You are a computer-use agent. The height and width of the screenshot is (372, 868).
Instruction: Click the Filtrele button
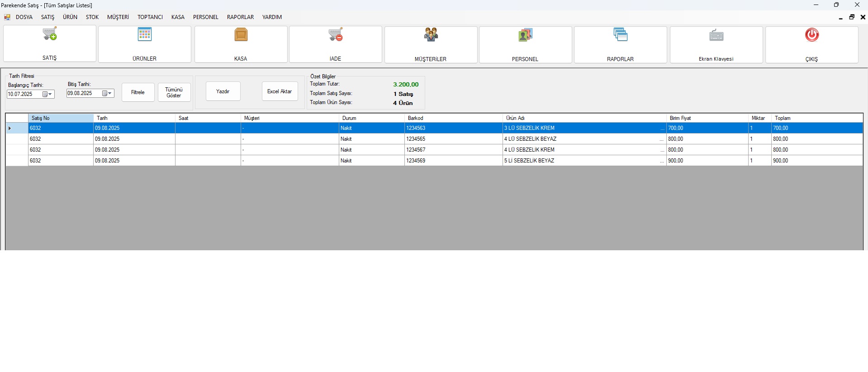pyautogui.click(x=138, y=92)
